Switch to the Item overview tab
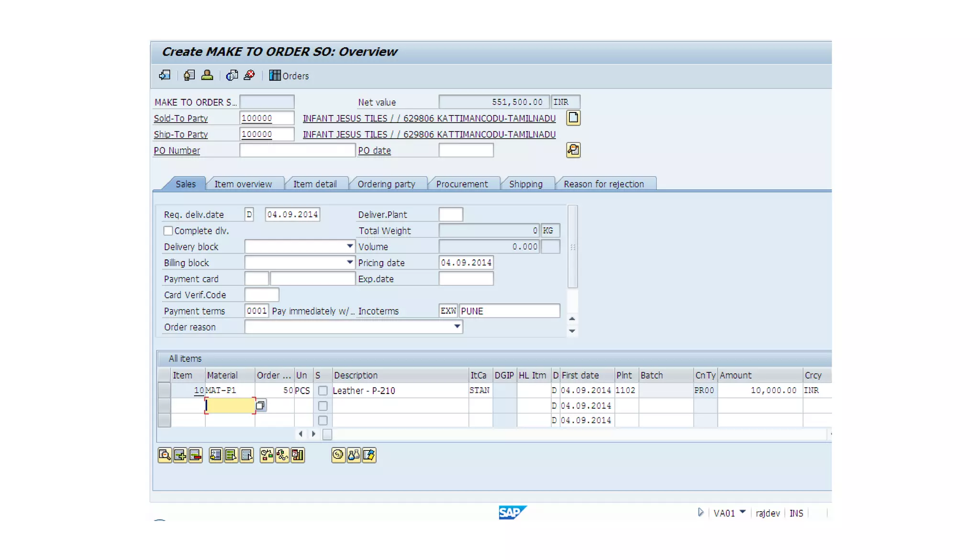Image resolution: width=980 pixels, height=560 pixels. click(243, 184)
